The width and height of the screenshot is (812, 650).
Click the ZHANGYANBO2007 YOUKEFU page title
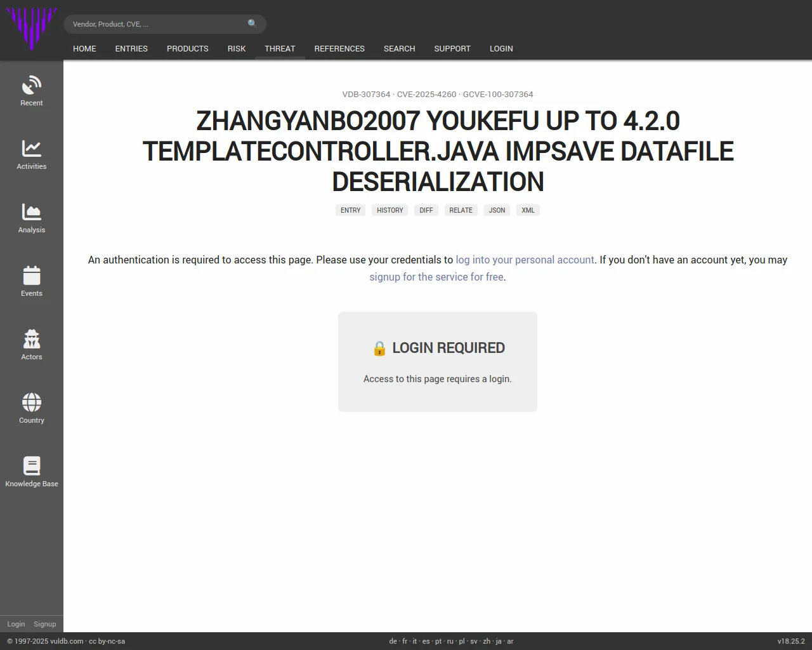(x=438, y=151)
